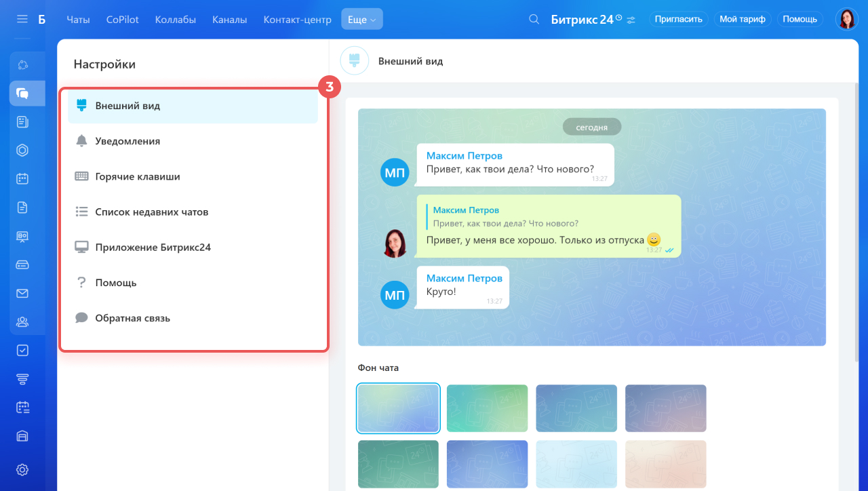The width and height of the screenshot is (868, 491).
Task: Click the МП avatar beside first greeting message
Action: [x=395, y=172]
